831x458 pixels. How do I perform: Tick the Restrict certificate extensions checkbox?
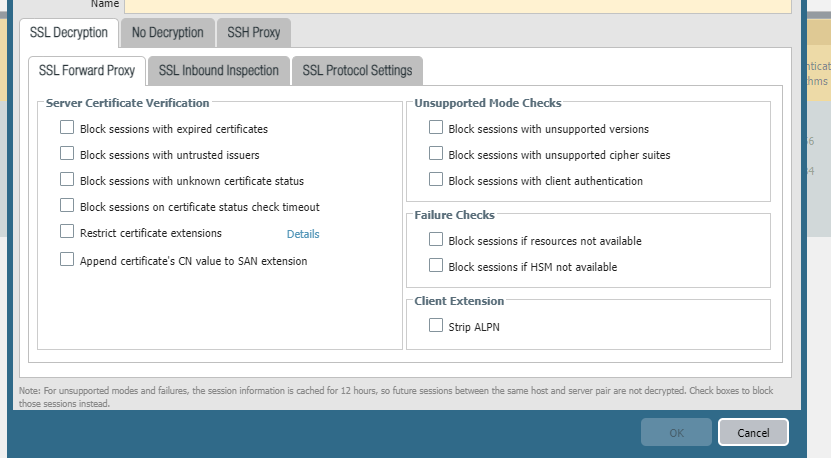pos(67,232)
